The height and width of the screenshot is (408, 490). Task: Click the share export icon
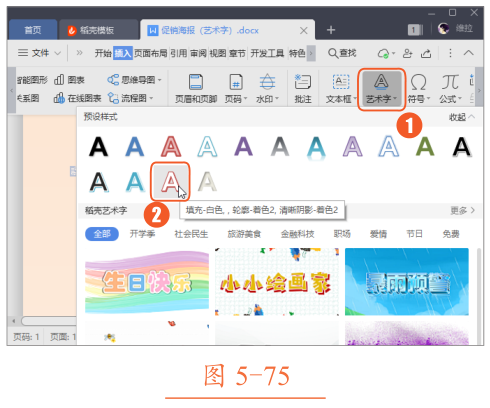coord(426,53)
